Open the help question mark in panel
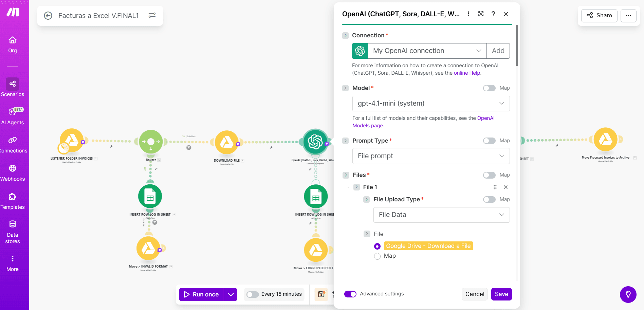The width and height of the screenshot is (644, 310). point(493,14)
